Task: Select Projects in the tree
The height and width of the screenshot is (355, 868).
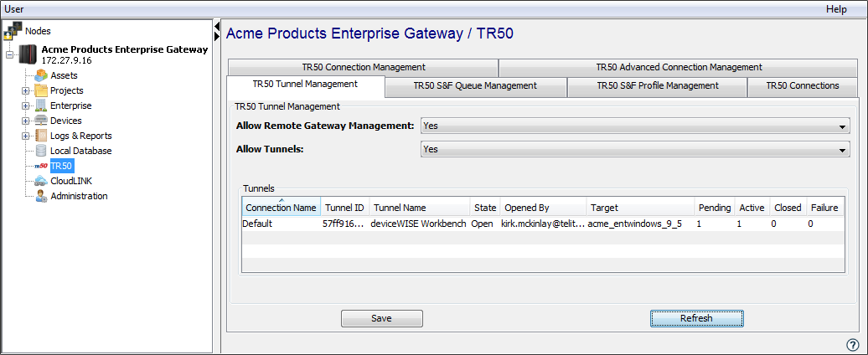Action: tap(67, 90)
